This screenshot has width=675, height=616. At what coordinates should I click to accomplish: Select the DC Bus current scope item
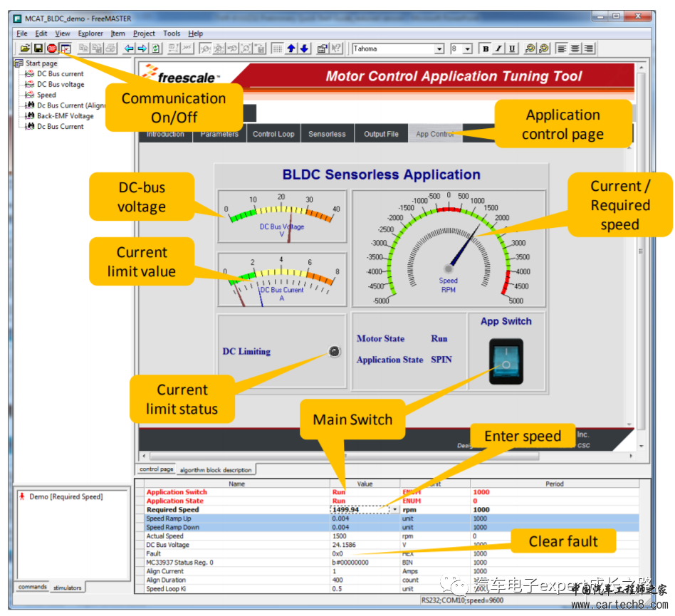[61, 73]
